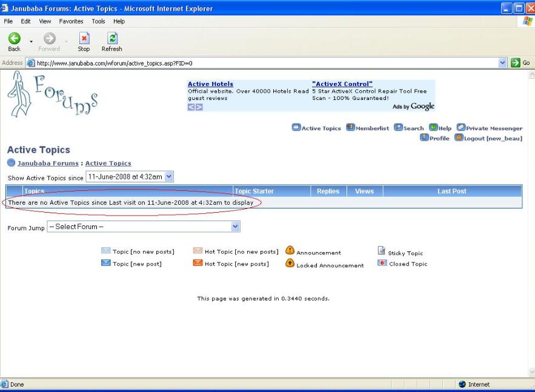Click the Help navigation text link
The height and width of the screenshot is (392, 535).
point(445,128)
